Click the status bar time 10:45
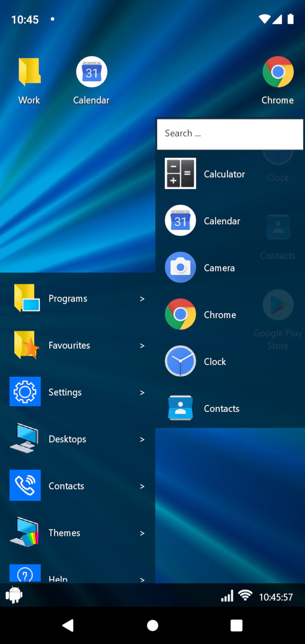The image size is (305, 644). coord(25,19)
